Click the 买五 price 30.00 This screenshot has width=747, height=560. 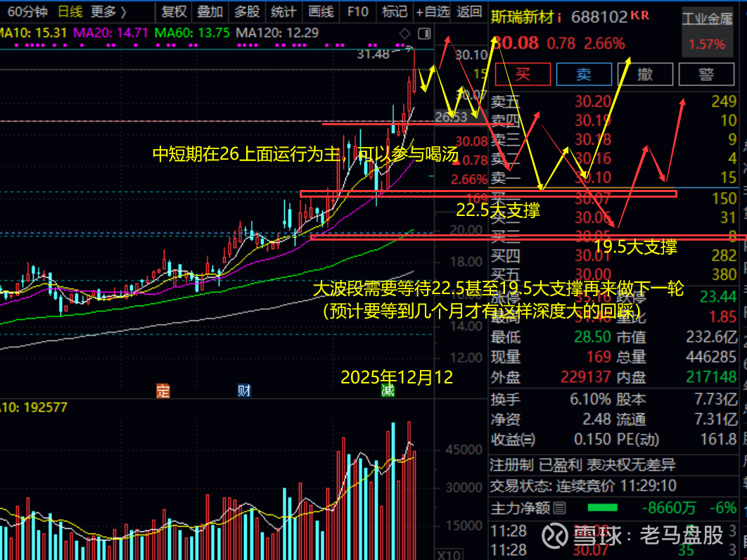click(x=593, y=274)
